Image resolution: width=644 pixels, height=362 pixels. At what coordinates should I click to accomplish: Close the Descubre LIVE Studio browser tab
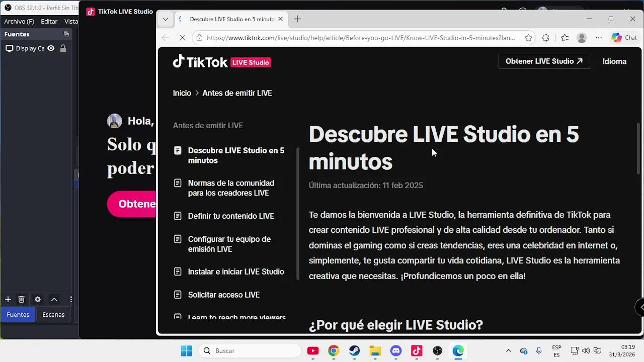(x=280, y=19)
